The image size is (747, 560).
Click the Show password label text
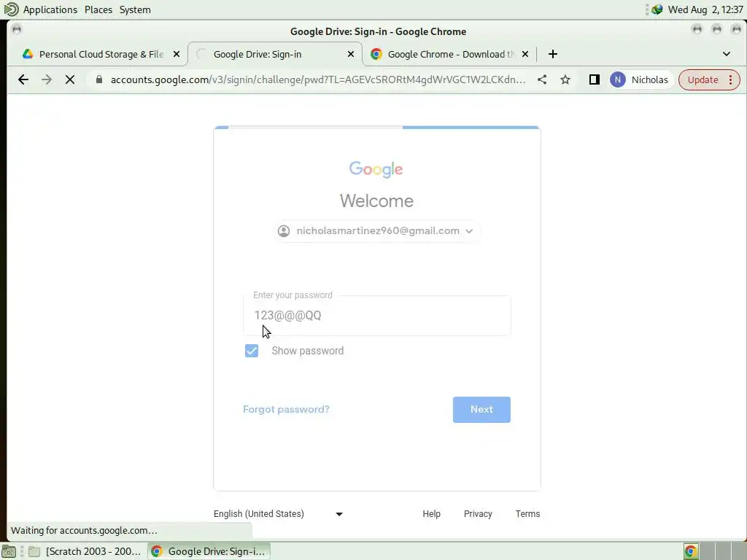pos(307,351)
